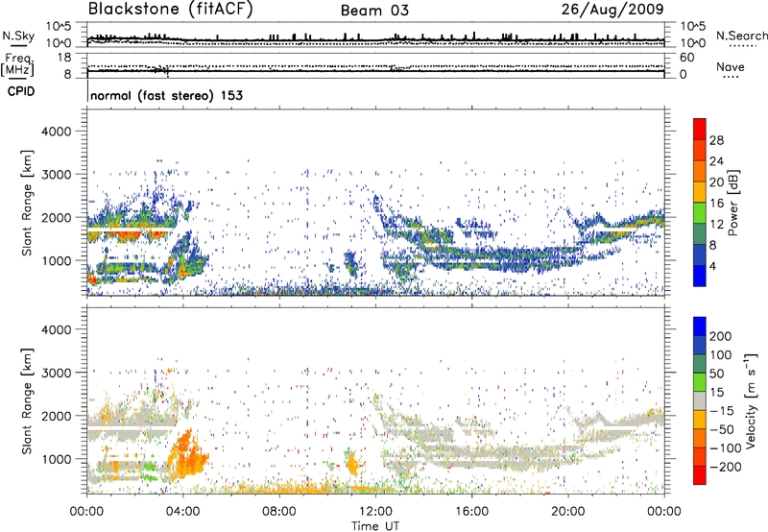
Task: Click the 'Beam 03' label
Action: pyautogui.click(x=374, y=11)
